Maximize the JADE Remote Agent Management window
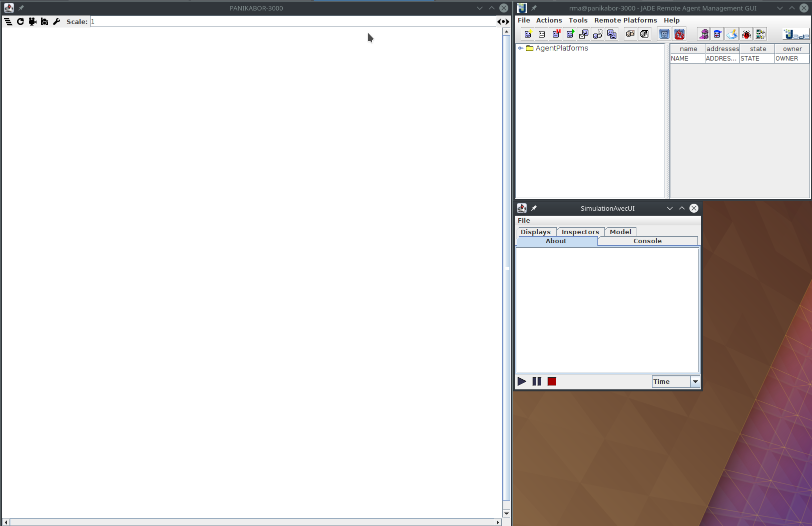812x526 pixels. click(x=792, y=8)
